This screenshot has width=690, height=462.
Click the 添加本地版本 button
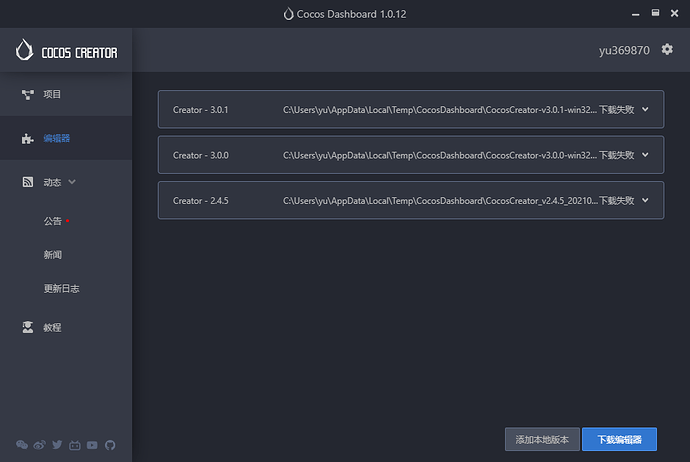[x=542, y=439]
